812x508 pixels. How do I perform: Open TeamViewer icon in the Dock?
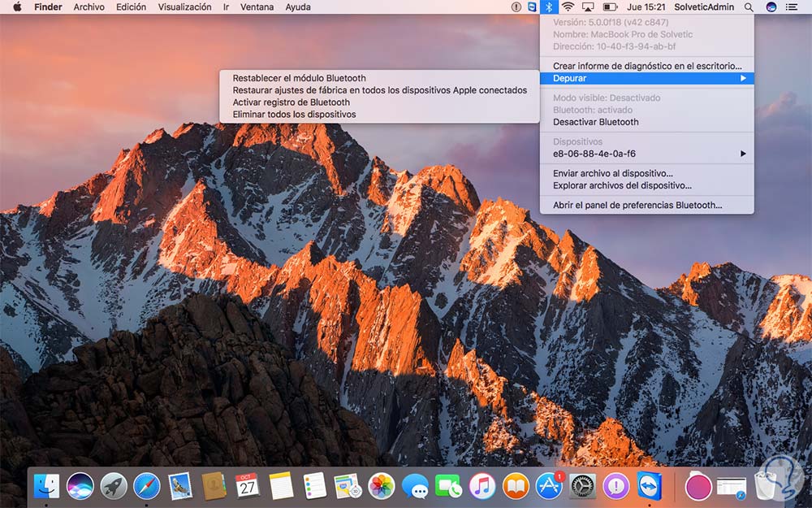click(x=650, y=486)
